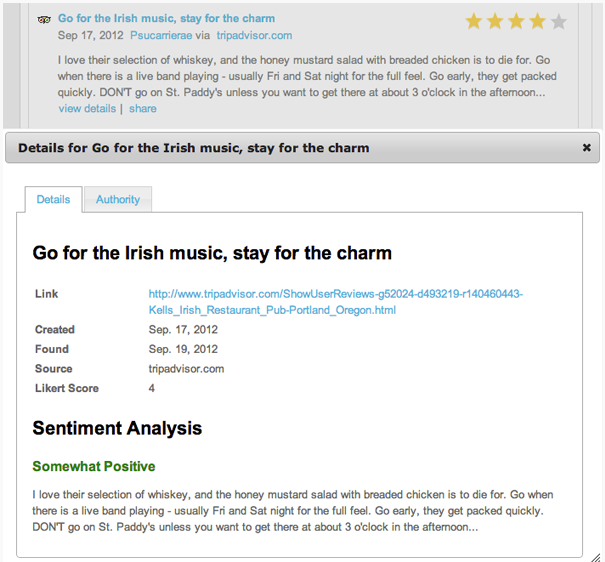Viewport: 605px width, 562px height.
Task: Click the dialog title bar text
Action: (193, 147)
